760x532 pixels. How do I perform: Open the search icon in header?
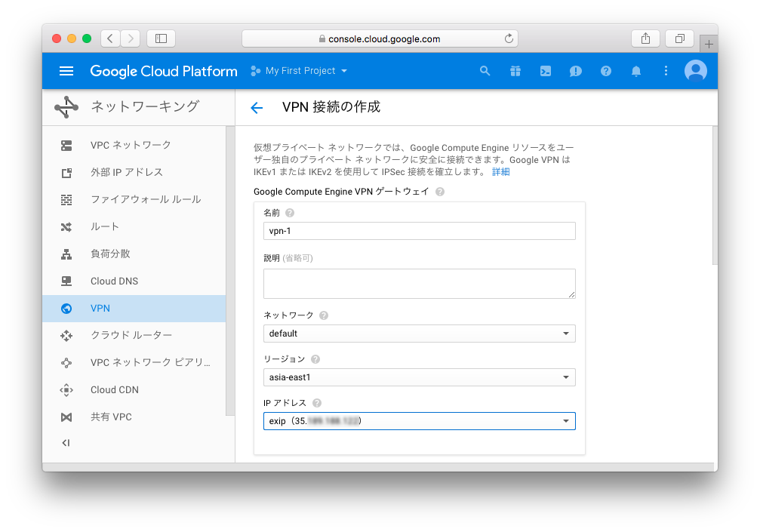(x=485, y=71)
